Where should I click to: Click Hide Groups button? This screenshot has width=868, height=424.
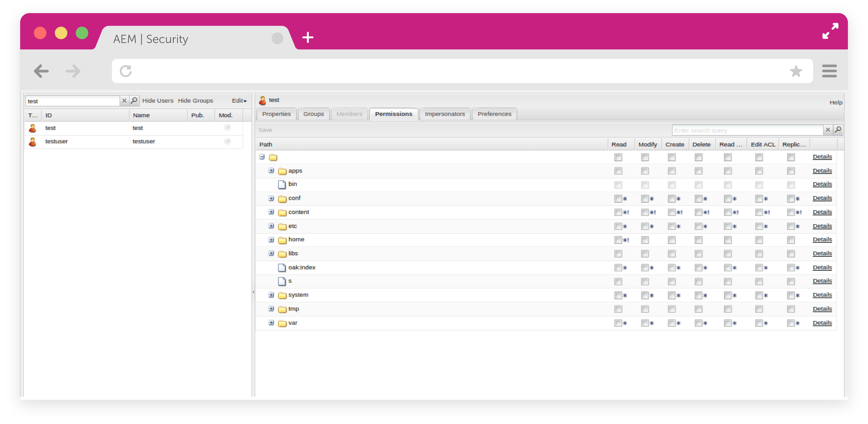(195, 101)
